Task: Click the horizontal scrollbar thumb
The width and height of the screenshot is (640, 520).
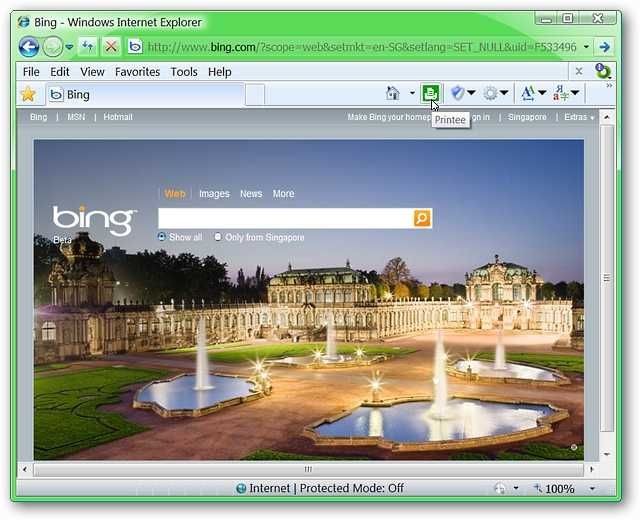Action: pyautogui.click(x=308, y=469)
